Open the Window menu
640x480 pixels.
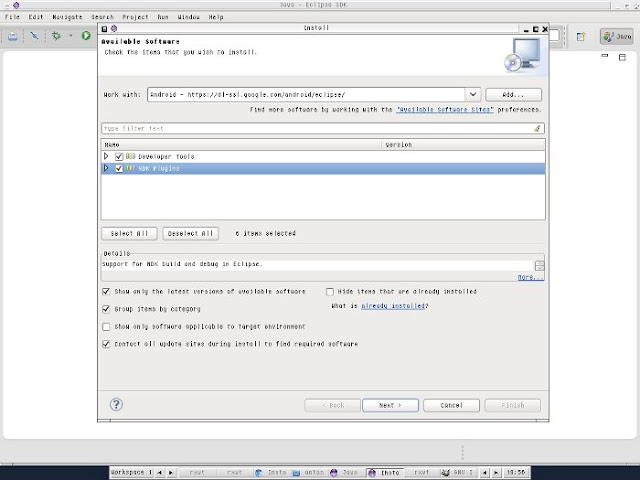(189, 17)
